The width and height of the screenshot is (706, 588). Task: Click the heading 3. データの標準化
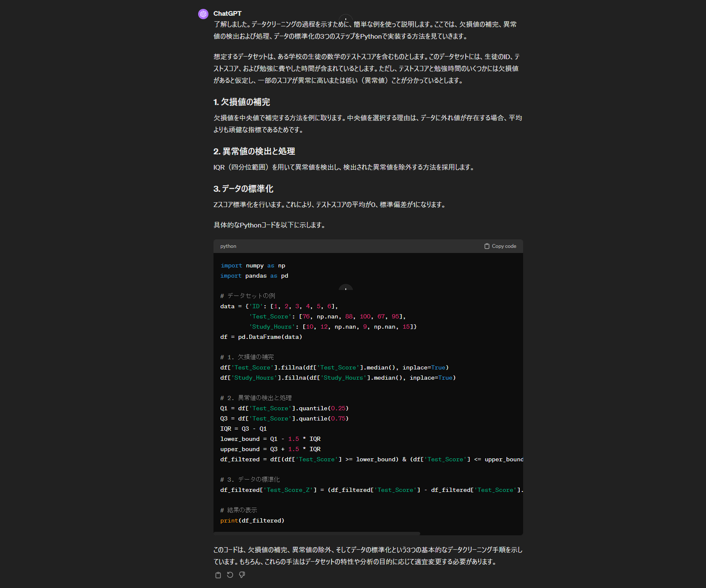[243, 189]
